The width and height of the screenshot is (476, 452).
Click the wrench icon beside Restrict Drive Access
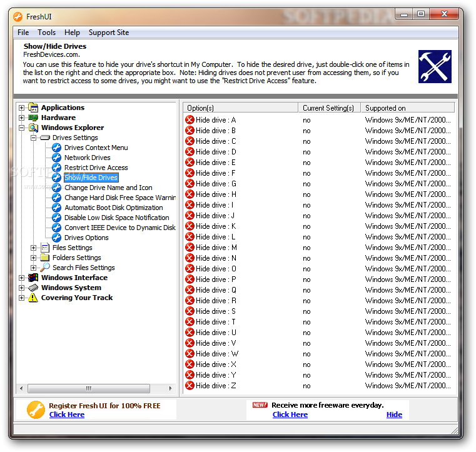click(56, 168)
